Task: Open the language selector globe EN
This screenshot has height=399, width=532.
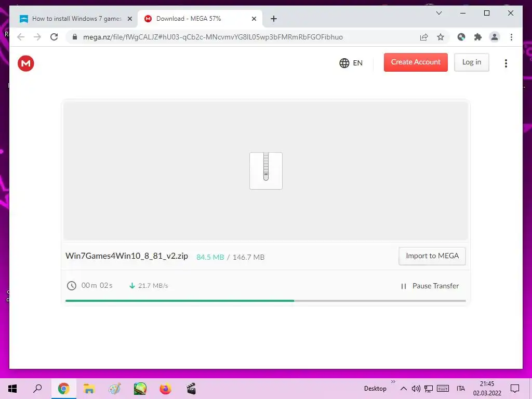Action: coord(351,63)
